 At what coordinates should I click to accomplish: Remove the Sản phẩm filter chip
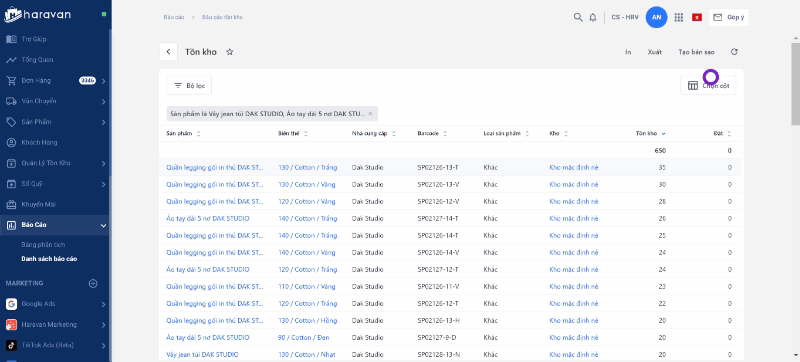coord(370,114)
